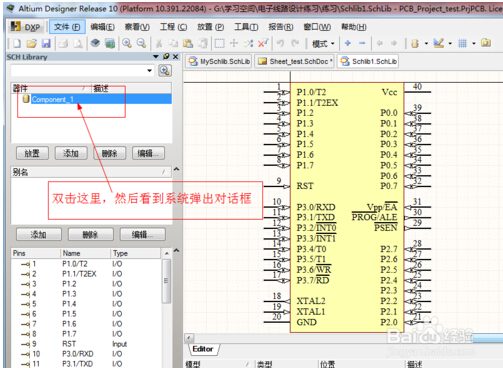This screenshot has width=503, height=368.
Task: Open the SCH Library panel options arrow
Action: coord(156,57)
